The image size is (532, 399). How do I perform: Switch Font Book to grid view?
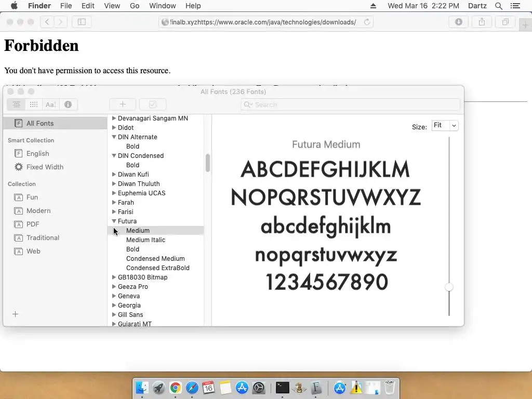click(x=34, y=104)
